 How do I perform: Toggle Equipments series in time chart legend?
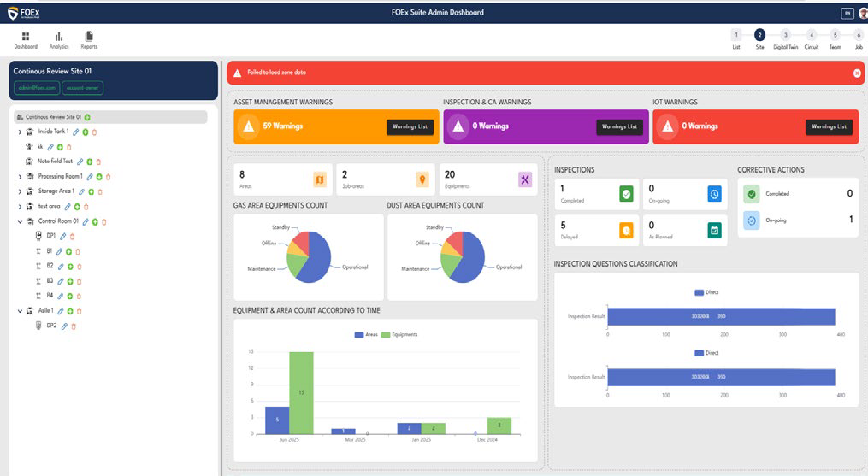click(x=399, y=334)
